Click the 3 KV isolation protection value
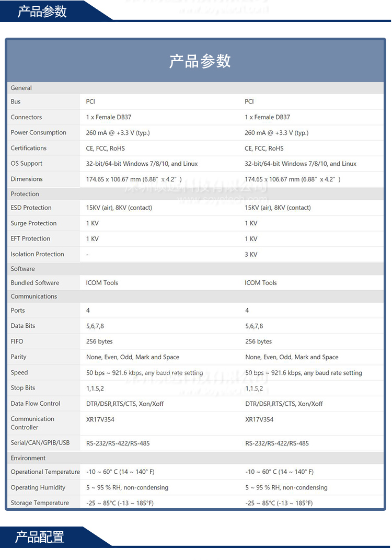The image size is (392, 560). (251, 255)
